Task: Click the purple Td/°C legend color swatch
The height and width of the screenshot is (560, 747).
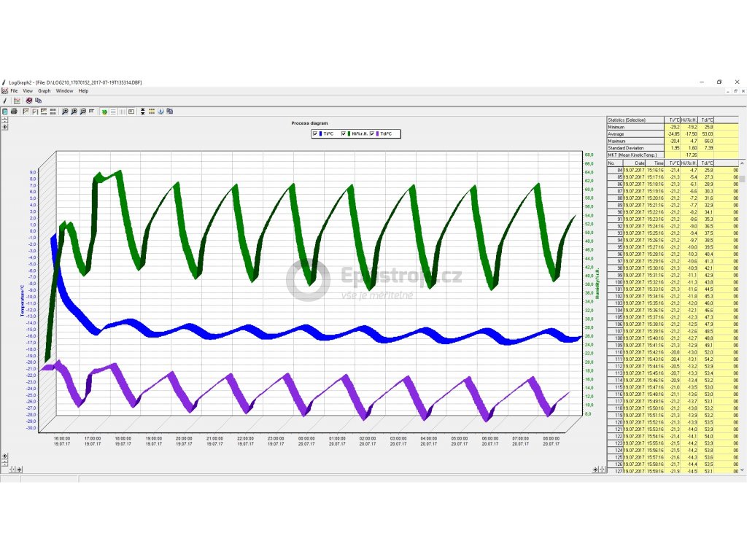Action: pos(379,133)
